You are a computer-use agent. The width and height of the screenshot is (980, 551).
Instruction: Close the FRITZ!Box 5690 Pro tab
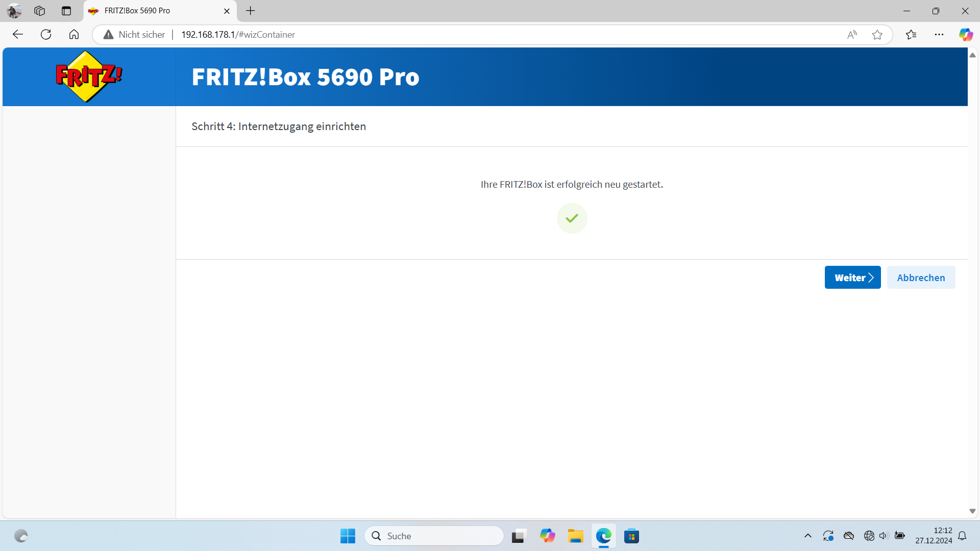(x=227, y=11)
